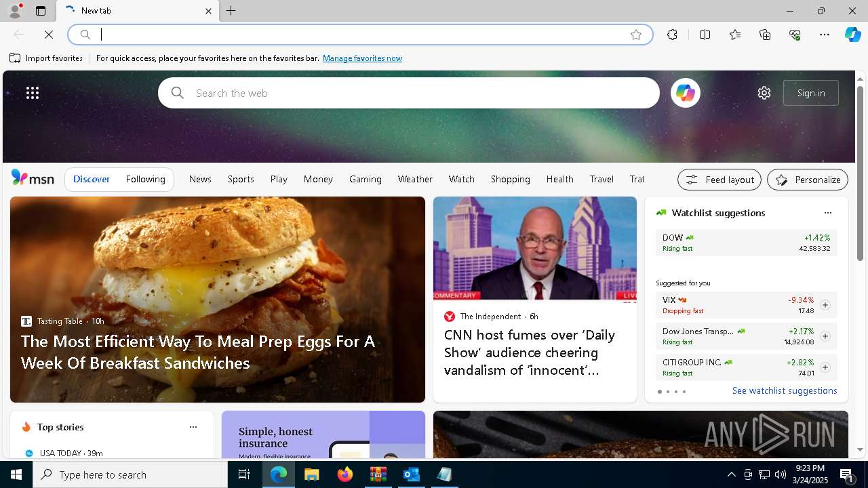Open Task View on taskbar
Image resolution: width=868 pixels, height=488 pixels.
244,474
